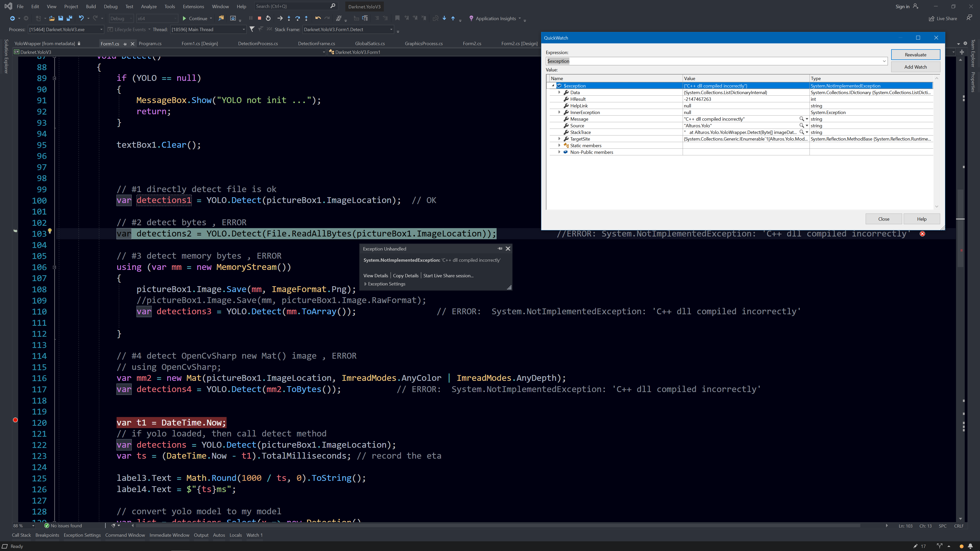Click the Stop Debugging red square icon
The height and width of the screenshot is (551, 980).
tap(260, 18)
